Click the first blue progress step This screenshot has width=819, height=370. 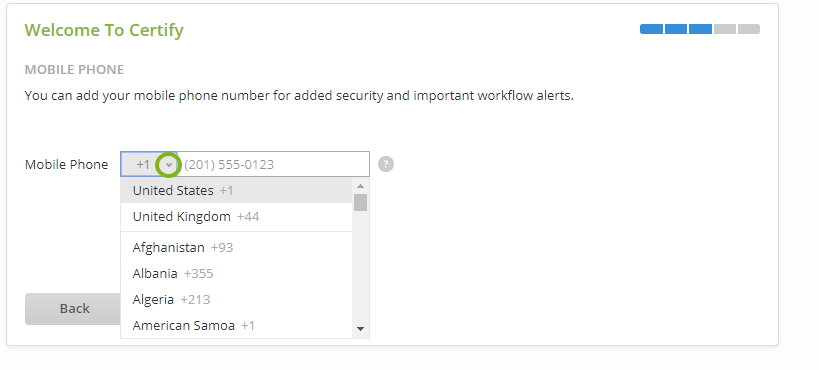pos(651,29)
